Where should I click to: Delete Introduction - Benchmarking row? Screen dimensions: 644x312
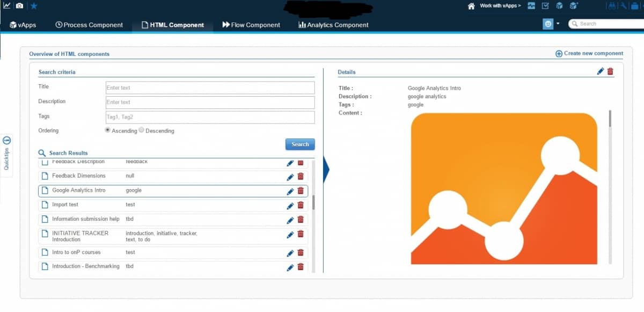point(301,267)
